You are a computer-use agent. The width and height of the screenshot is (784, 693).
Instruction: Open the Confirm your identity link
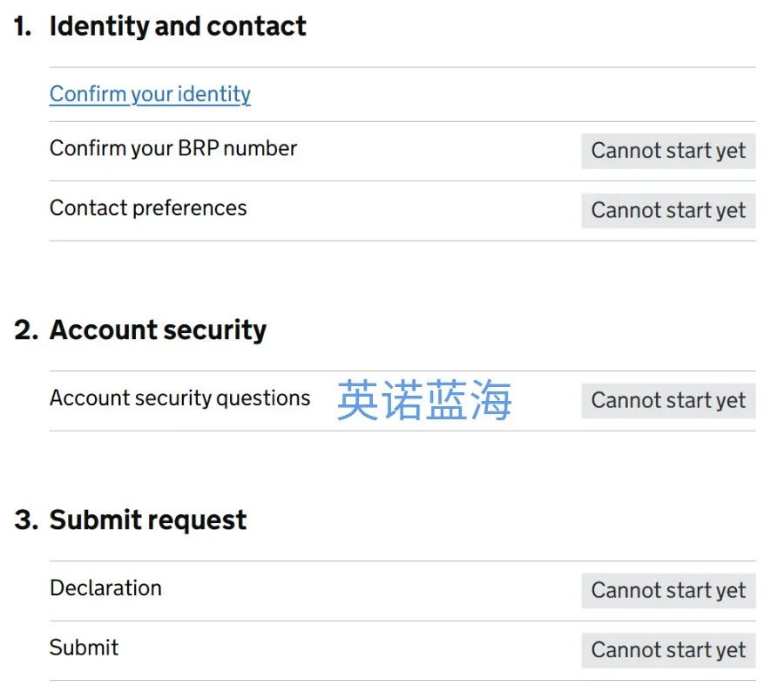pos(150,94)
